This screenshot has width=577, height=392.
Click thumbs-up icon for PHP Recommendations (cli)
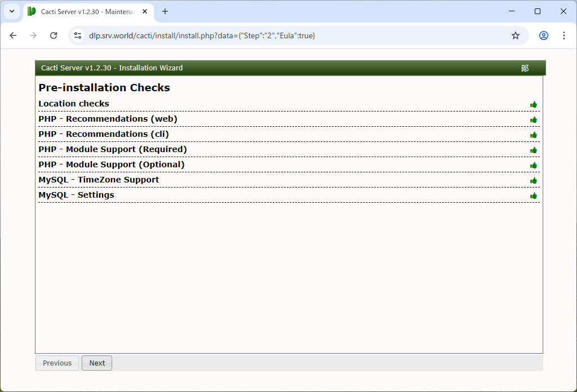coord(533,135)
